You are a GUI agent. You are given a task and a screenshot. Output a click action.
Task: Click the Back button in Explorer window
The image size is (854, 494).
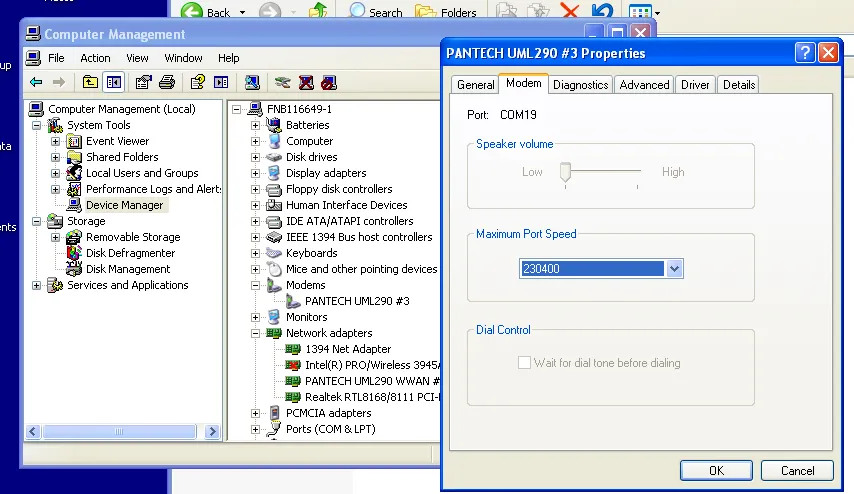point(206,12)
